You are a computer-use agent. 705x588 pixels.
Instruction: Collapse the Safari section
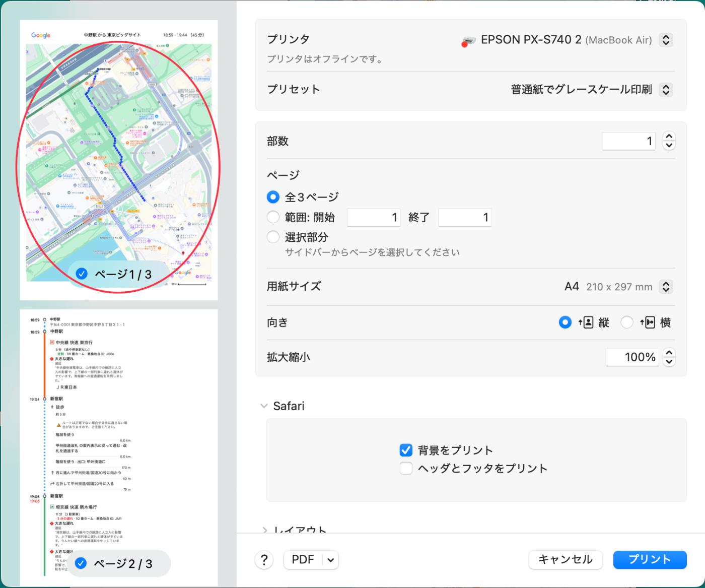[264, 406]
